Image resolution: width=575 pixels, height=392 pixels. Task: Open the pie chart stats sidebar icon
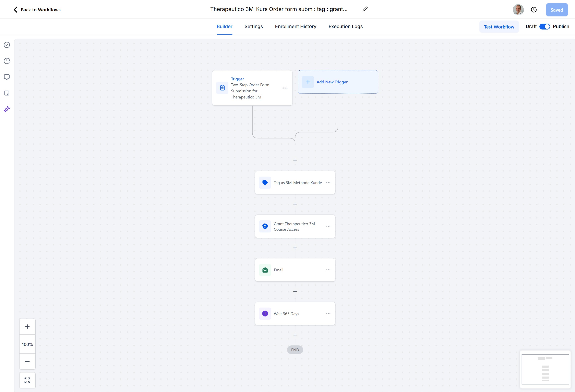pos(7,61)
